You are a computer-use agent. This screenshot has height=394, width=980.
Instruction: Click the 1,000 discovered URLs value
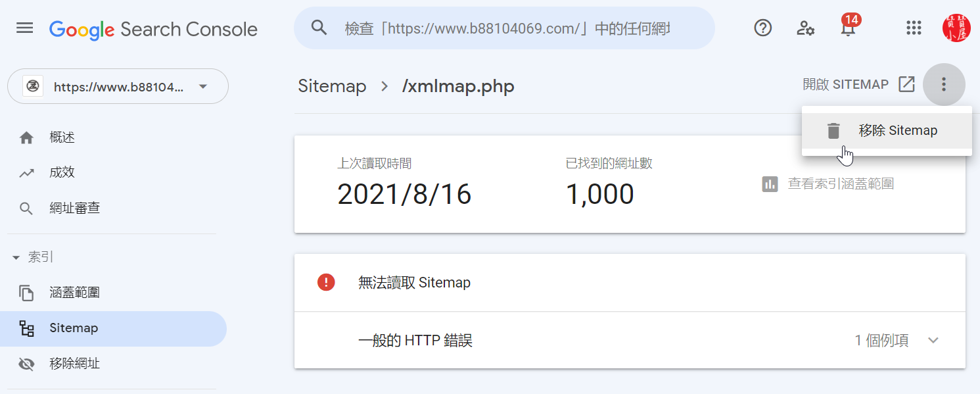[x=599, y=195]
